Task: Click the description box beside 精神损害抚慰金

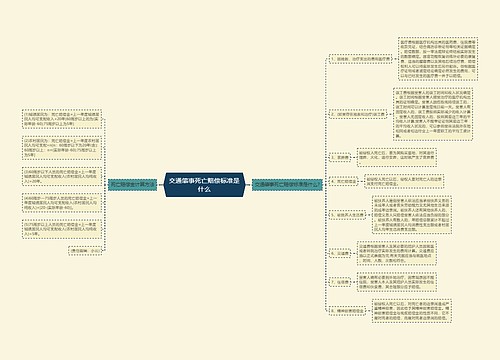Action: click(x=412, y=311)
